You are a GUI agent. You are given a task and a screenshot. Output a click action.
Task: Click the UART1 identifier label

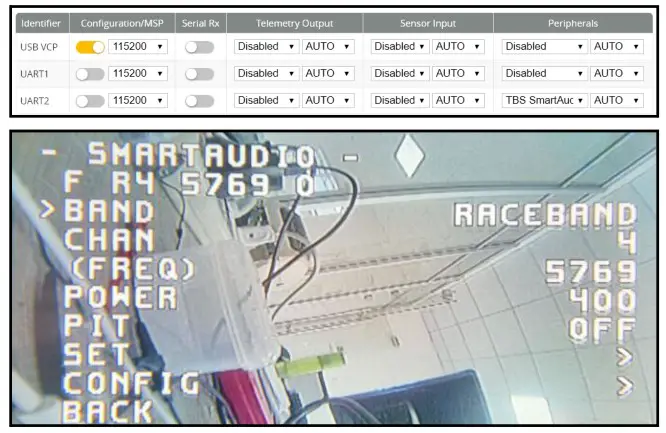pos(34,74)
